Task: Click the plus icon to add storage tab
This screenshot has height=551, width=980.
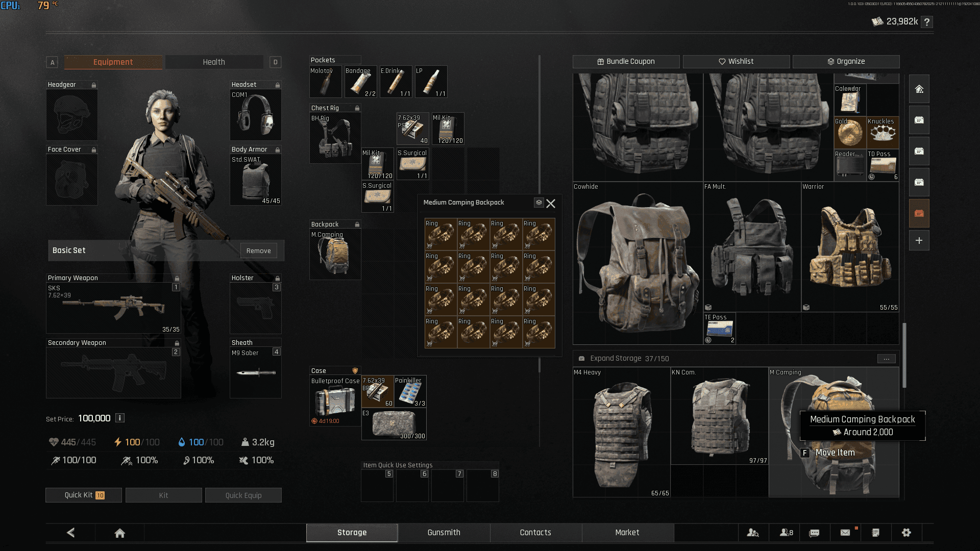Action: point(919,240)
